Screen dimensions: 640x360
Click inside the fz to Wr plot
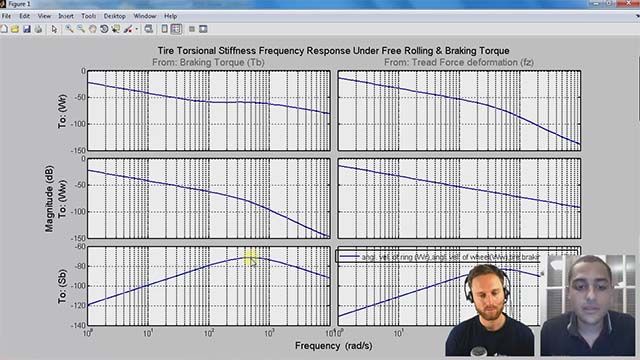coord(459,111)
